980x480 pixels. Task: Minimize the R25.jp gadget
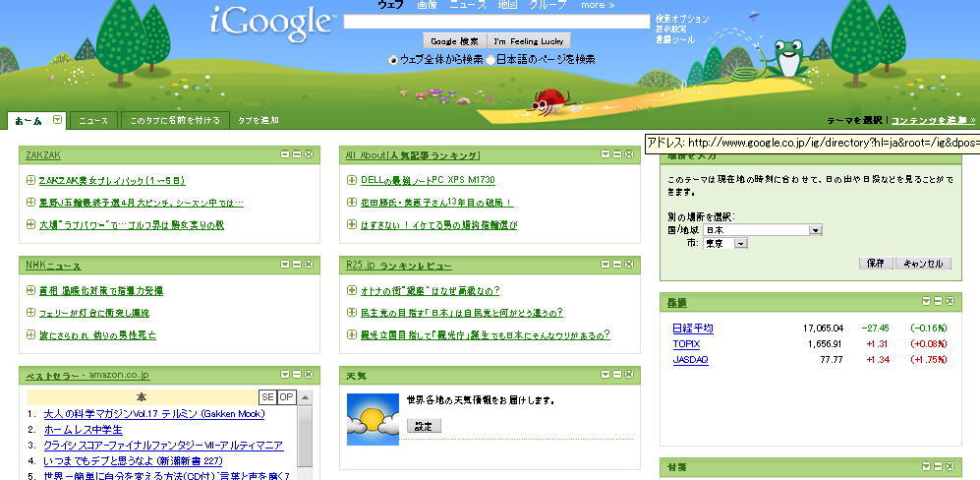coord(617,264)
